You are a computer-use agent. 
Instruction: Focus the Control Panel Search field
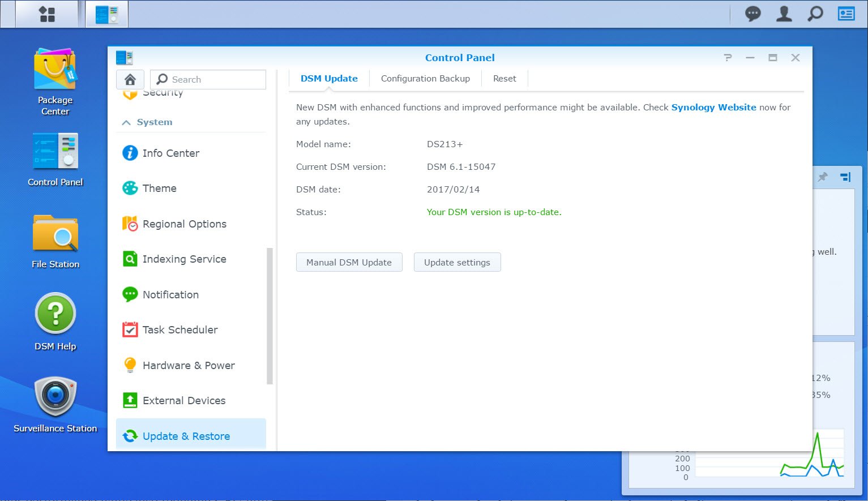tap(208, 79)
